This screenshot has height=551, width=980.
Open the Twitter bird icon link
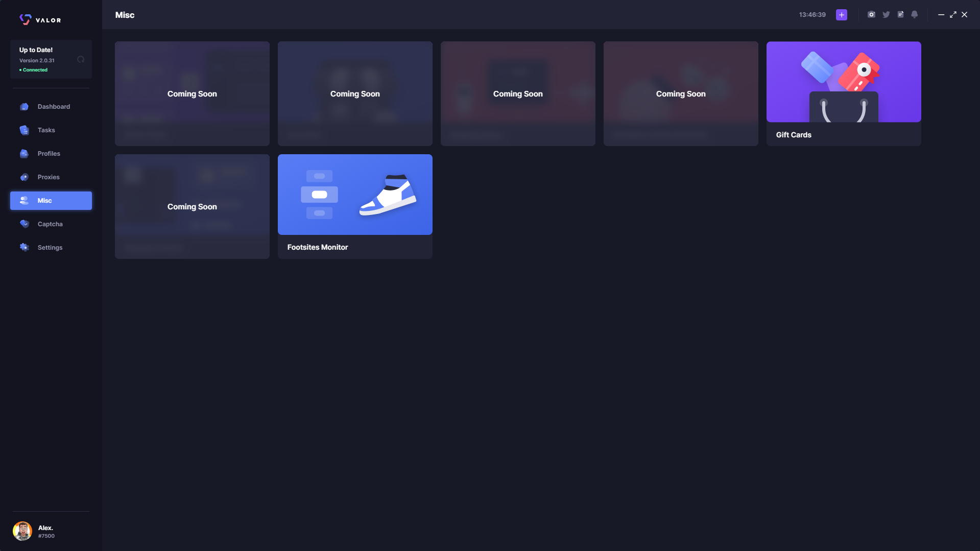pyautogui.click(x=886, y=15)
